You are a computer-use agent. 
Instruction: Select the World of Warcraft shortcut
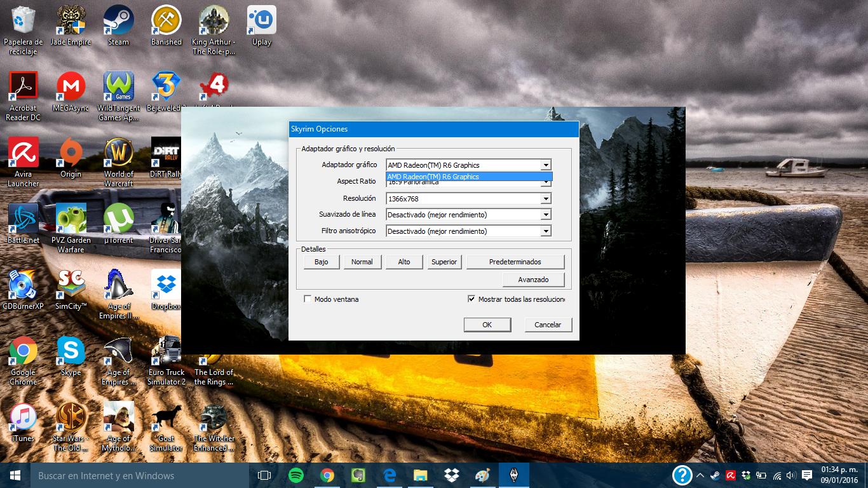pyautogui.click(x=118, y=162)
